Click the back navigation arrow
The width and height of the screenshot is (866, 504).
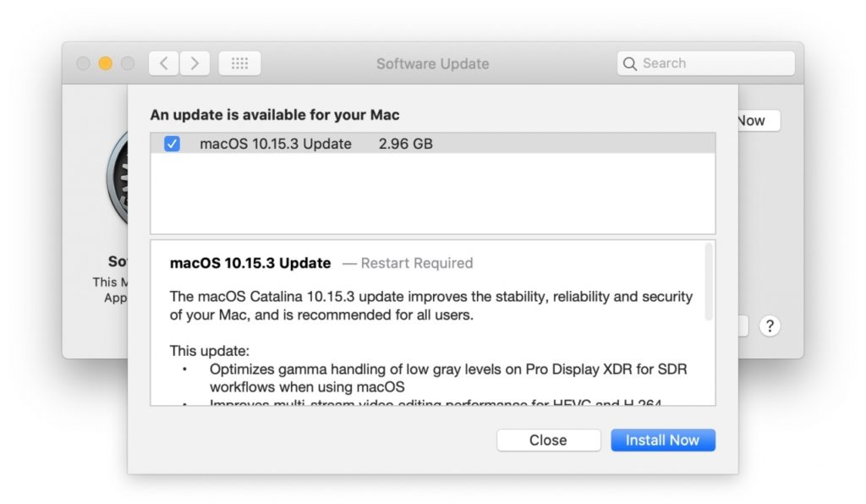[x=163, y=63]
